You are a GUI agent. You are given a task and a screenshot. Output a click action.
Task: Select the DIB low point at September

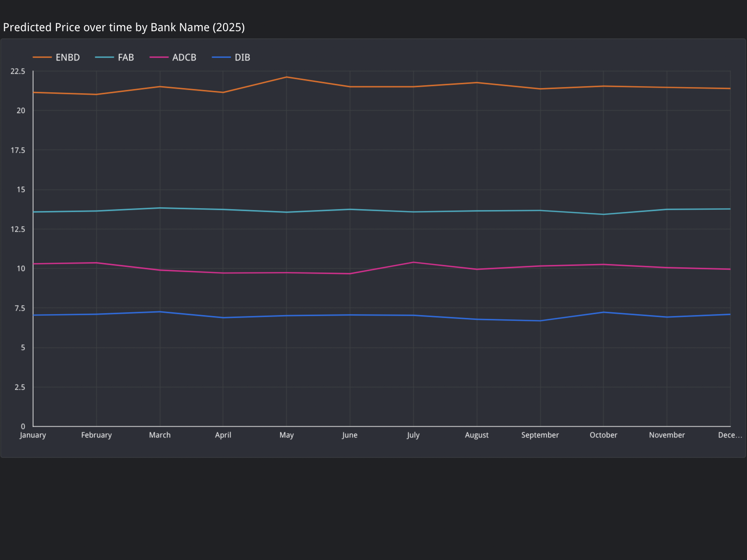[540, 321]
